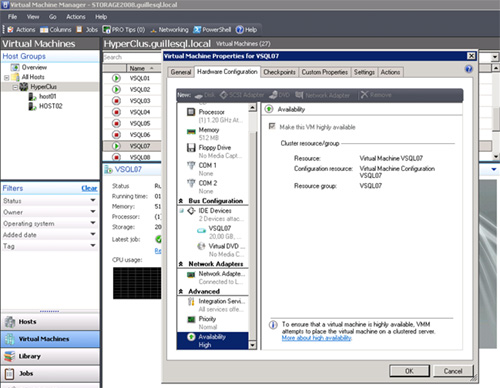Collapse the Bus Configuration section
500x388 pixels.
click(x=181, y=201)
